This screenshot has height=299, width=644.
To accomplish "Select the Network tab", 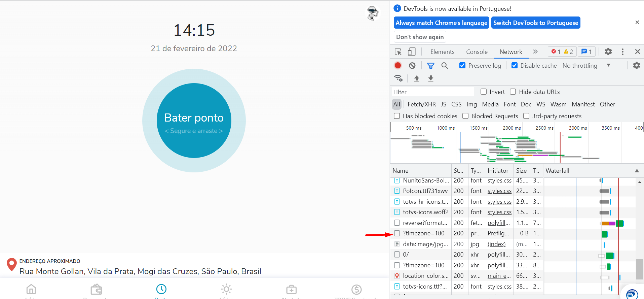I will [511, 52].
